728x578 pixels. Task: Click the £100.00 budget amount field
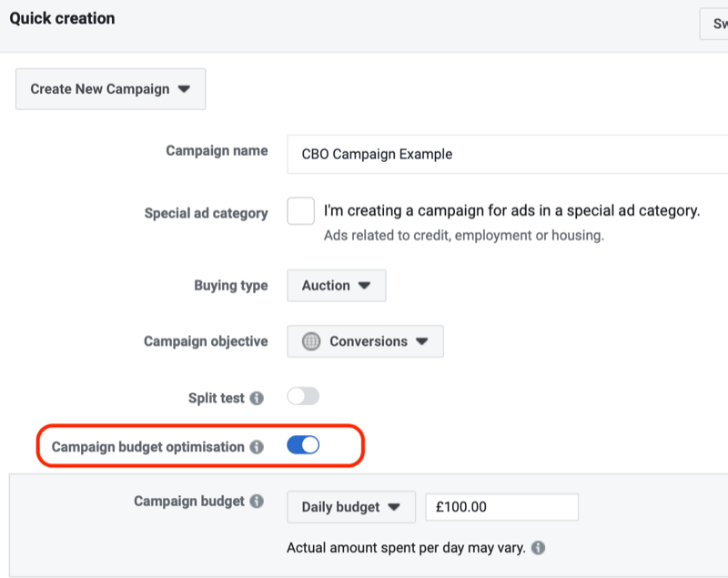coord(501,507)
